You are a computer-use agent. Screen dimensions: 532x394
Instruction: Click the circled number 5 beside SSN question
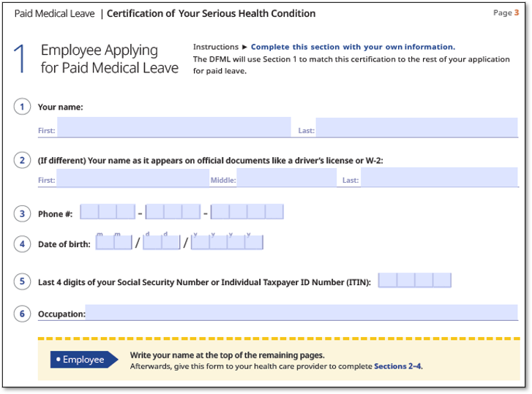click(x=22, y=281)
